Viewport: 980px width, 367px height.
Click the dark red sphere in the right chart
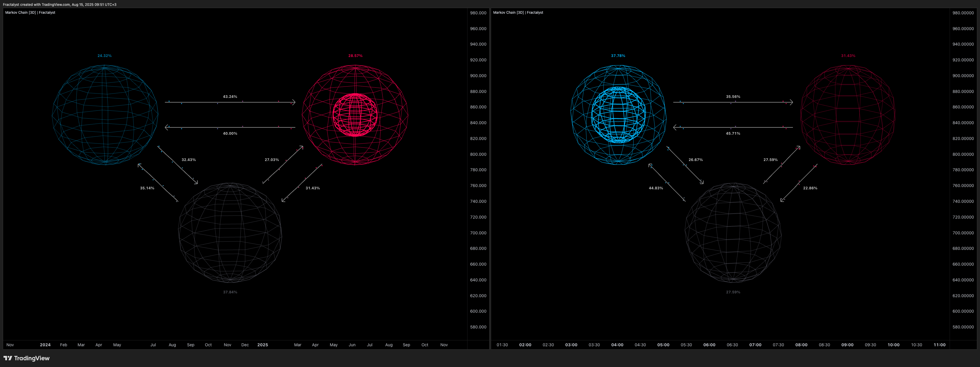[x=848, y=115]
